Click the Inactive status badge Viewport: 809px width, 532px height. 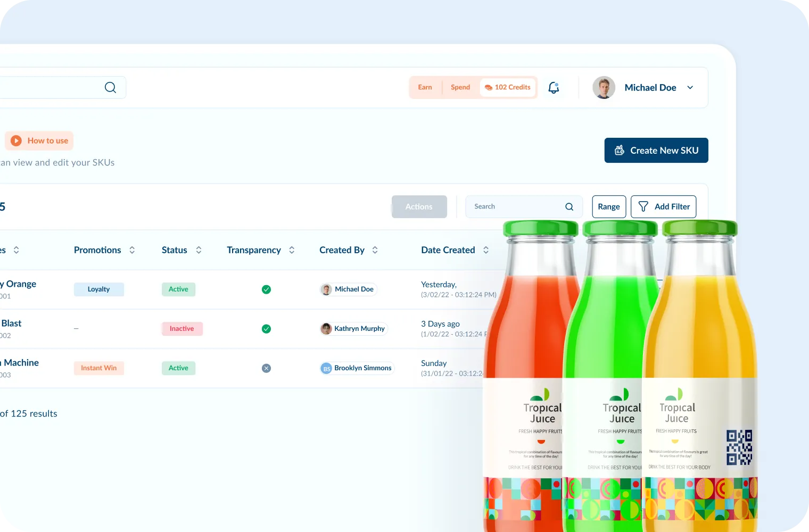click(x=182, y=329)
